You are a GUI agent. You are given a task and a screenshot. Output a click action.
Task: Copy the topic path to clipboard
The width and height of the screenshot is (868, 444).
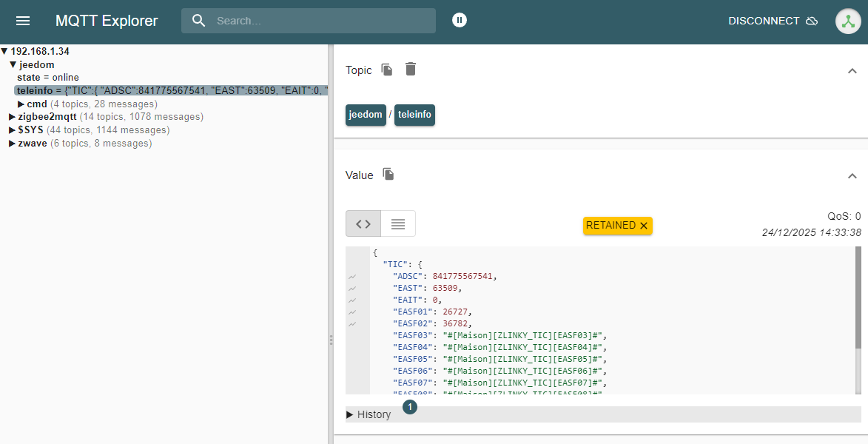(387, 70)
